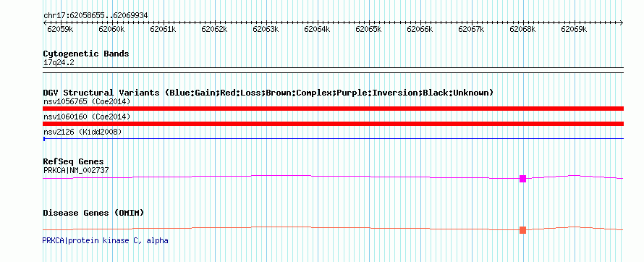This screenshot has height=262, width=644.
Task: Click the 62061k ruler tick label
Action: pos(163,30)
